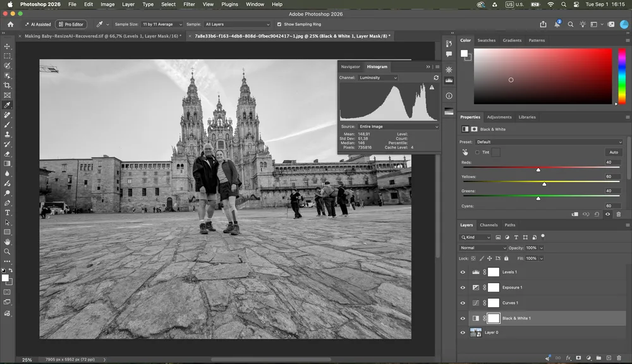Image resolution: width=632 pixels, height=364 pixels.
Task: Switch to the Swatches tab
Action: (x=487, y=40)
